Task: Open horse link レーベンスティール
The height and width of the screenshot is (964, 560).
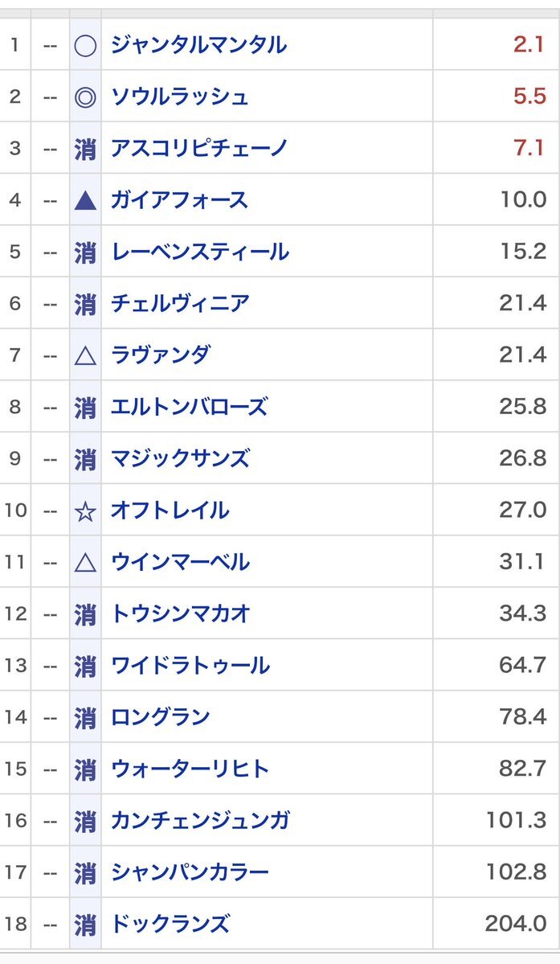Action: pyautogui.click(x=199, y=252)
